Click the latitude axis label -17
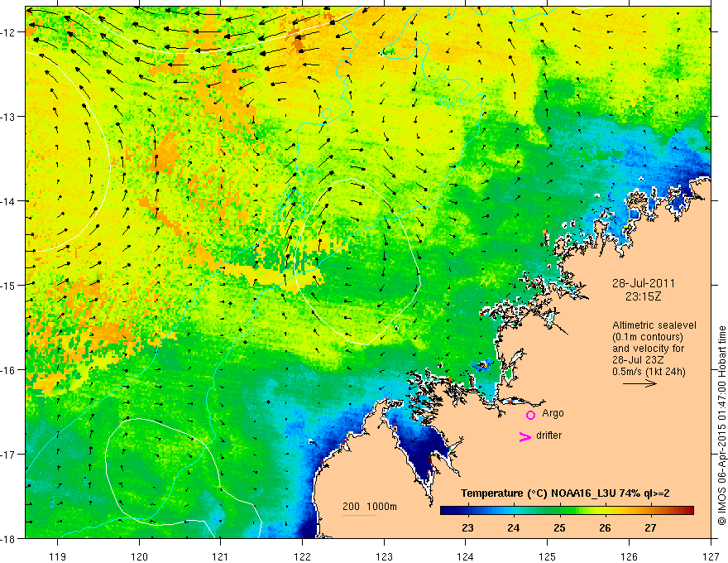The height and width of the screenshot is (563, 728). click(x=9, y=454)
